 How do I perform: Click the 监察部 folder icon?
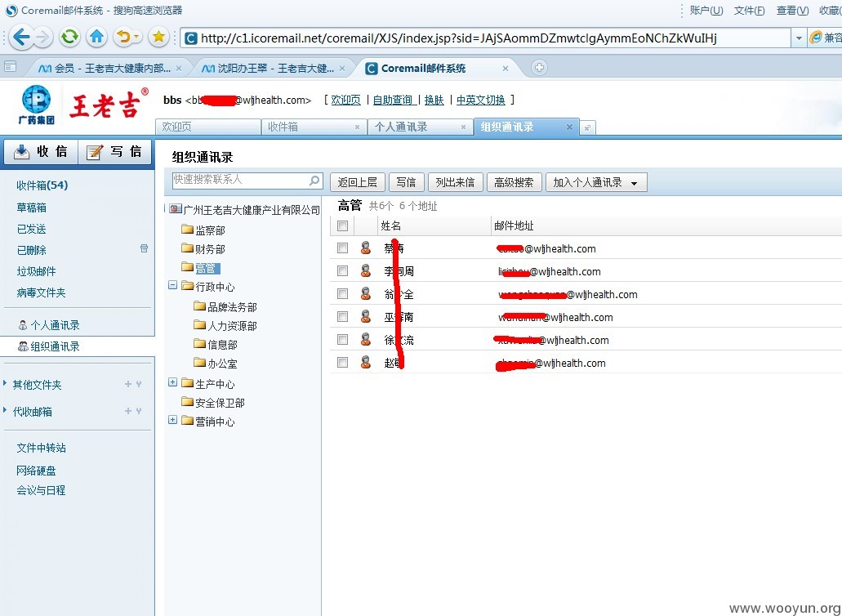point(187,230)
